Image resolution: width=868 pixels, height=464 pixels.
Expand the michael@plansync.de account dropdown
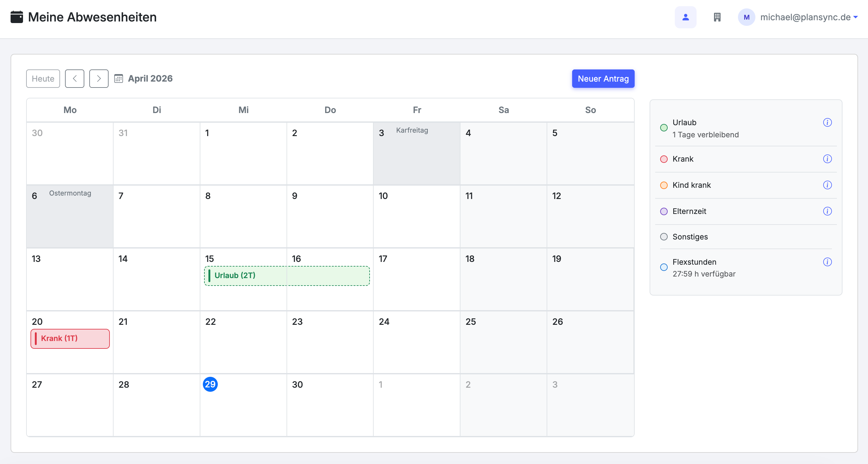[x=809, y=17]
